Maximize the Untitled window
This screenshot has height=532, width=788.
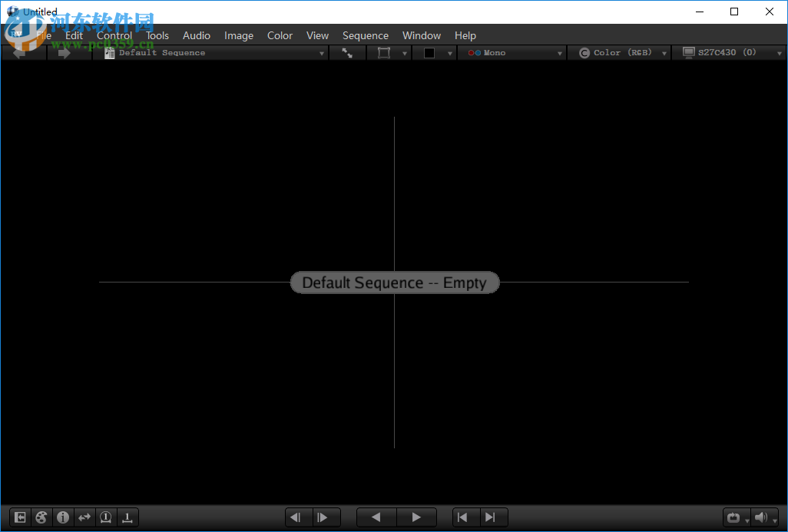(734, 12)
